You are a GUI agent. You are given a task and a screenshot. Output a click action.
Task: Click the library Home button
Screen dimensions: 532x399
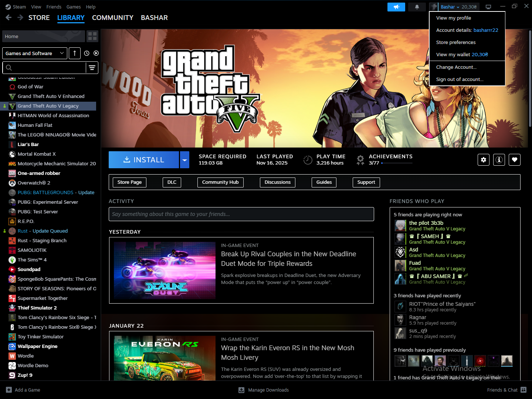[x=44, y=36]
